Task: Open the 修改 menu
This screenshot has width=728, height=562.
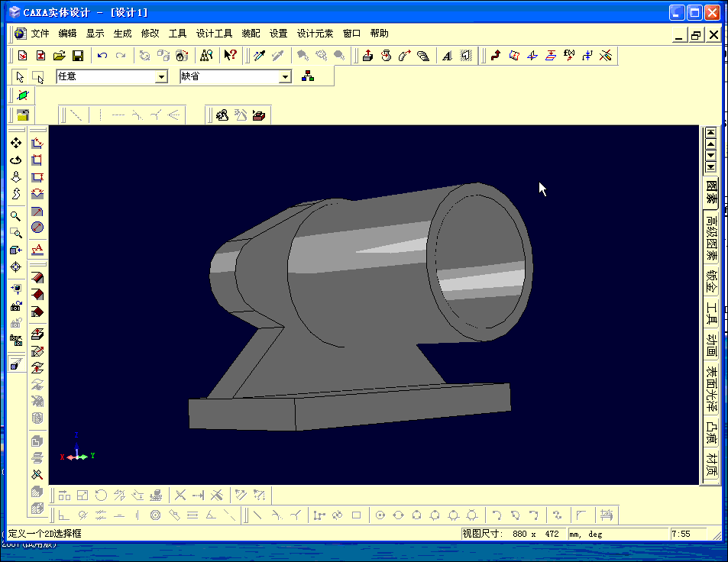Action: click(150, 34)
